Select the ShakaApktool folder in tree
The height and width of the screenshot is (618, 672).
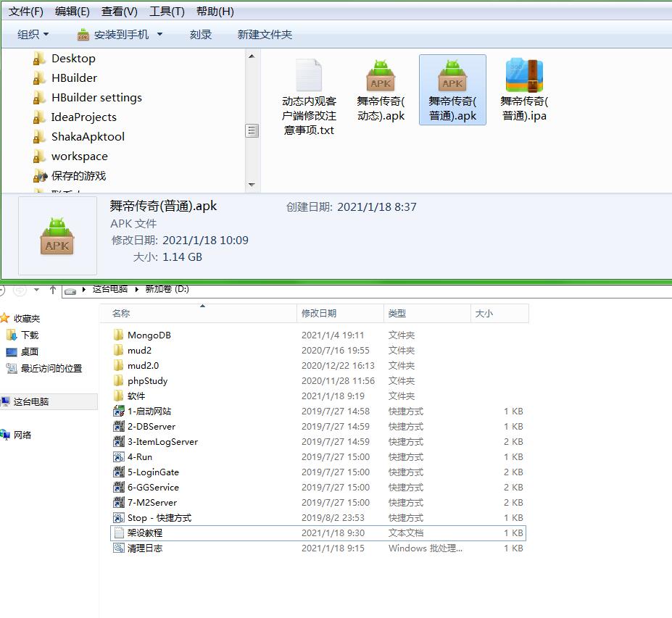click(x=88, y=137)
